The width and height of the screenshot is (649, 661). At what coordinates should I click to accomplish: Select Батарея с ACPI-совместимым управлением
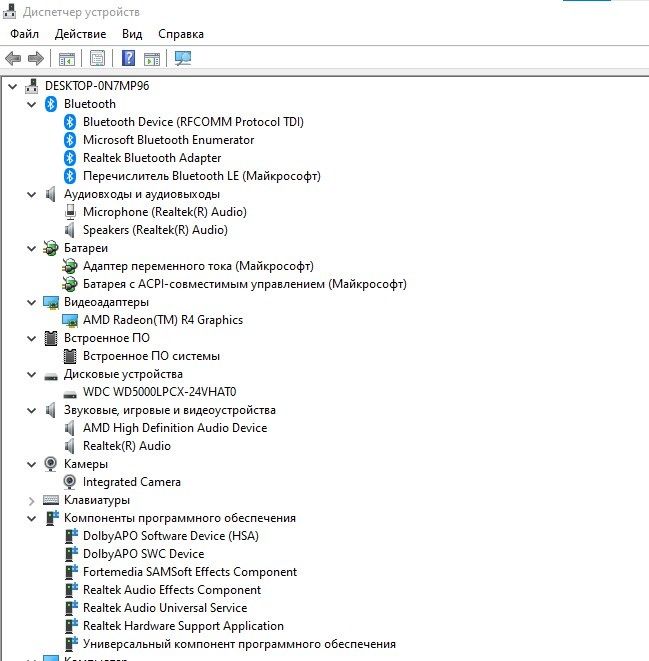click(244, 284)
